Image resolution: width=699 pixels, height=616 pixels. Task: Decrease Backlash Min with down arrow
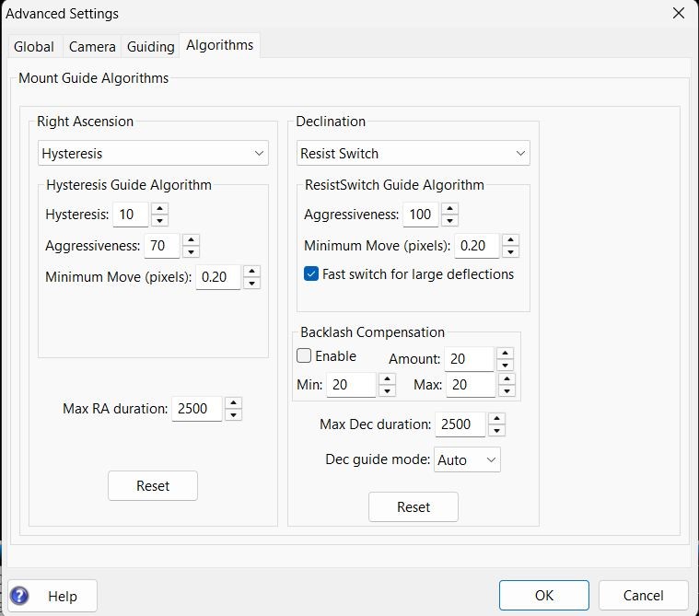(387, 391)
